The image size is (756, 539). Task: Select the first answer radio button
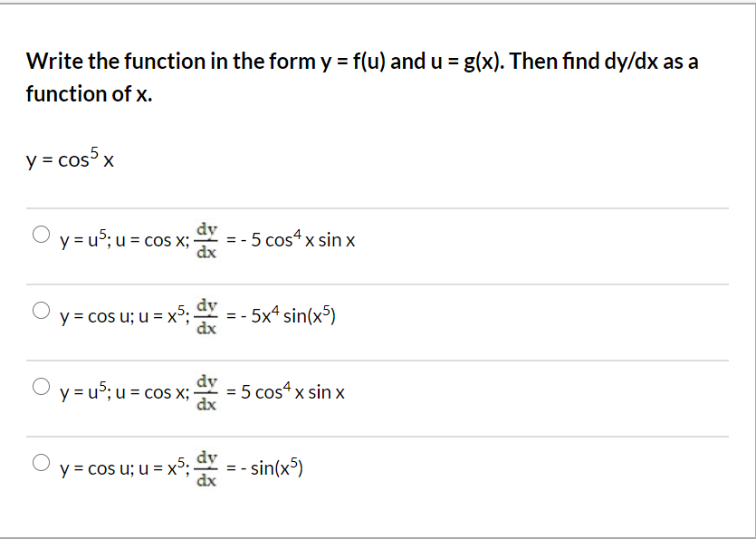point(41,233)
